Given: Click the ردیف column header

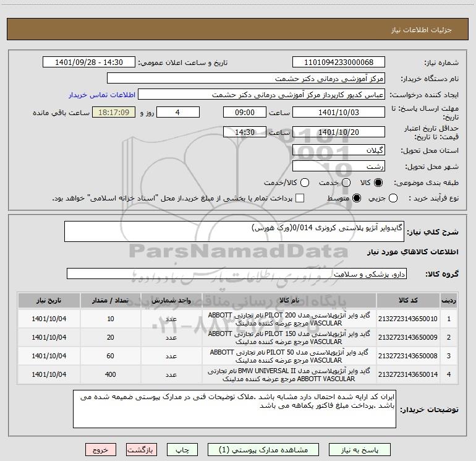Looking at the screenshot, I should [x=449, y=300].
